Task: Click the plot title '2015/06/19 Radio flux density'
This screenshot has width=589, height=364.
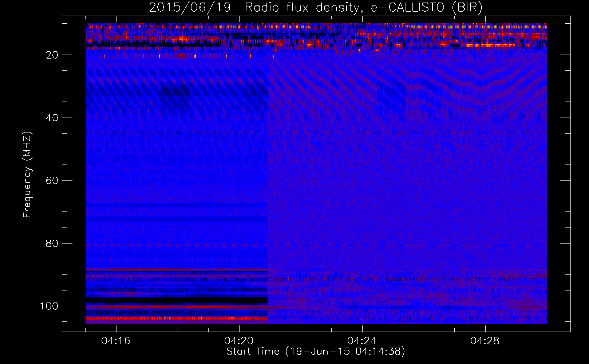Action: pos(316,8)
